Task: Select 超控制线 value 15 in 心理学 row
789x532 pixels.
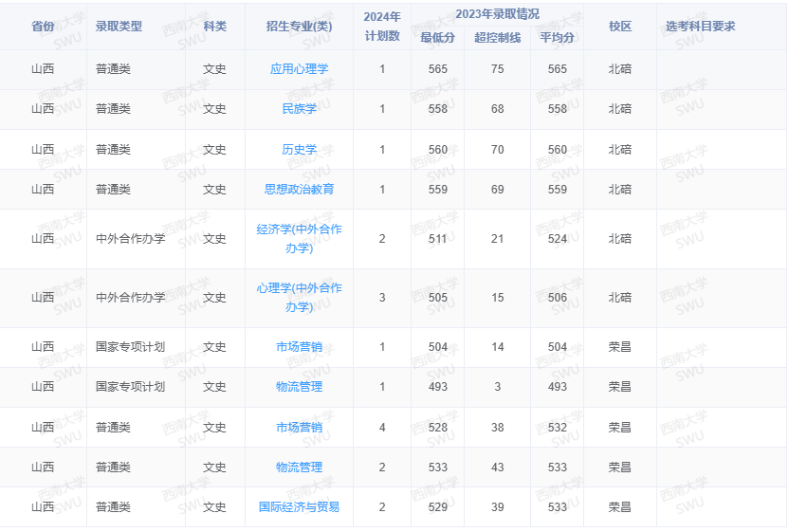Action: click(497, 298)
